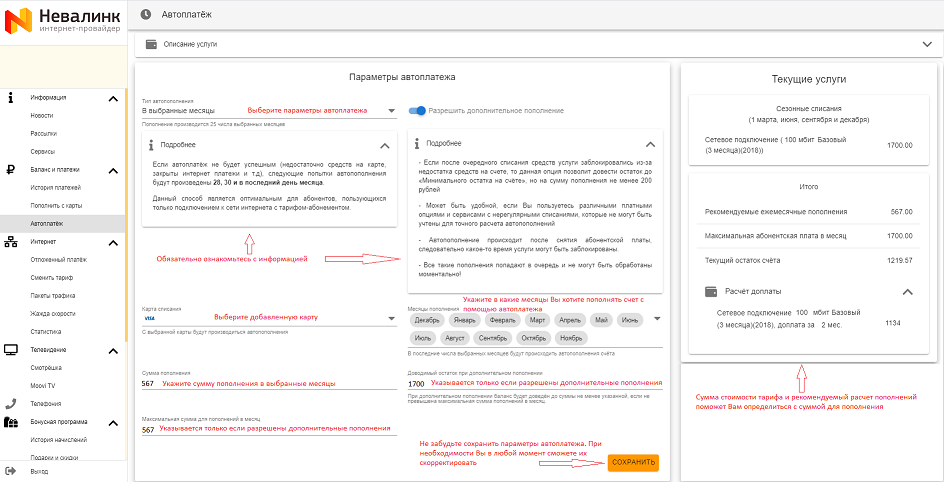Open the Тип автопополнения dropdown

(x=268, y=111)
